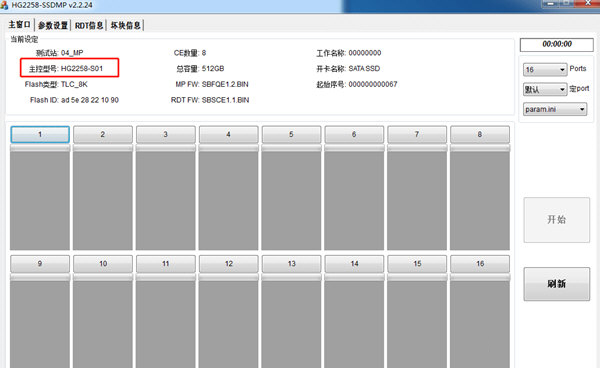The width and height of the screenshot is (600, 368).
Task: Click the Flash类型 TLC_8K value
Action: point(74,84)
